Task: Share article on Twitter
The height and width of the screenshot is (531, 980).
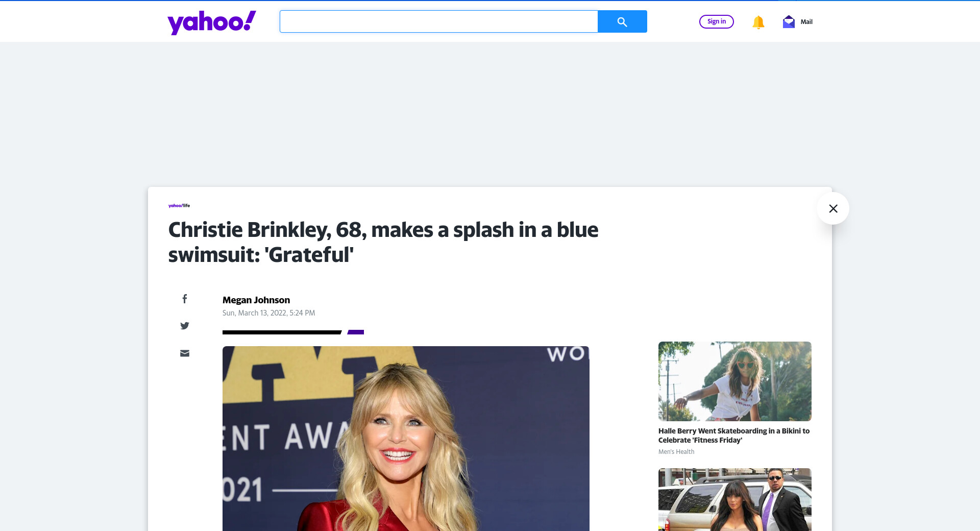Action: pos(185,326)
